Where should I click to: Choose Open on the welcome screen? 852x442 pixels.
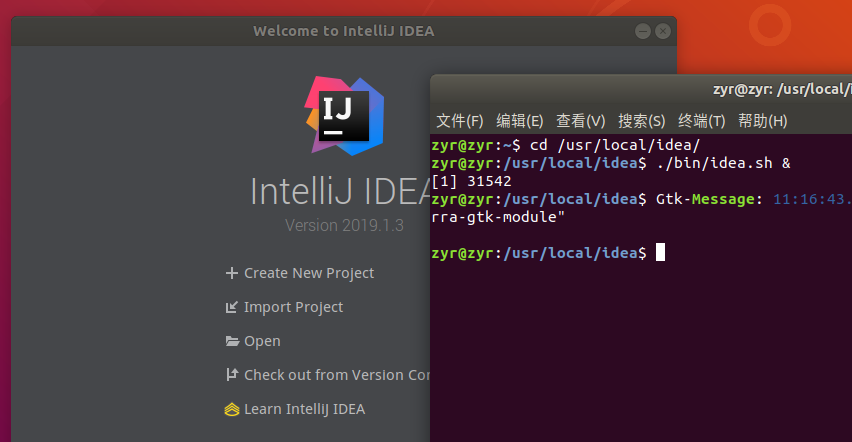pyautogui.click(x=262, y=341)
